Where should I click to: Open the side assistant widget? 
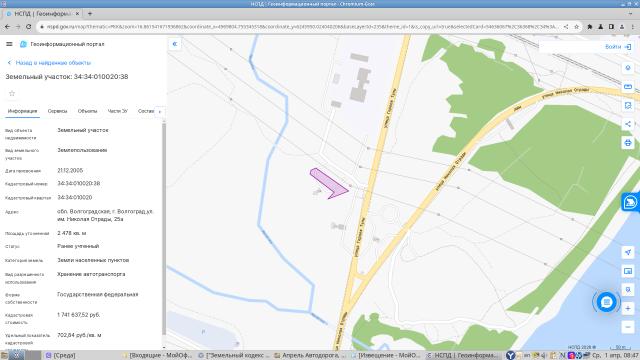pyautogui.click(x=631, y=202)
